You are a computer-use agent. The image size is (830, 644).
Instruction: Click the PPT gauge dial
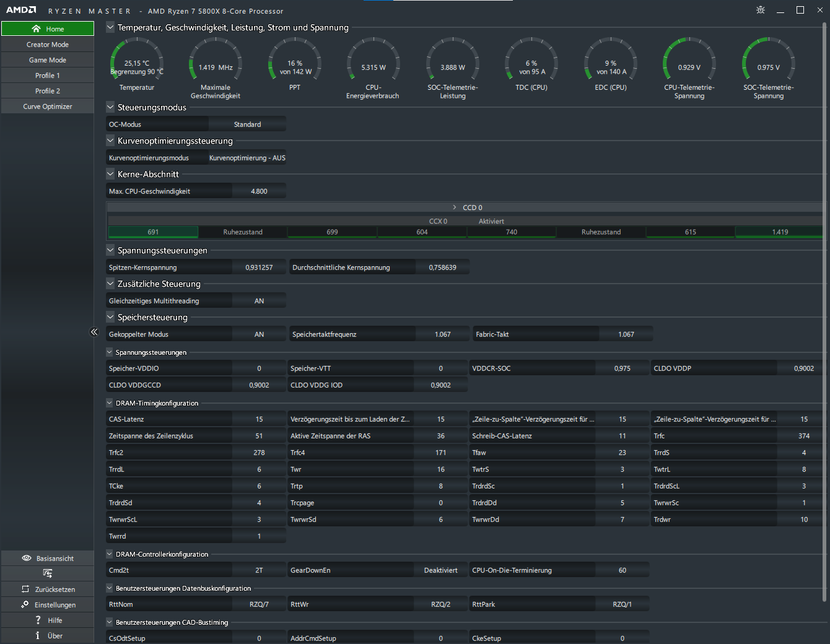coord(295,59)
